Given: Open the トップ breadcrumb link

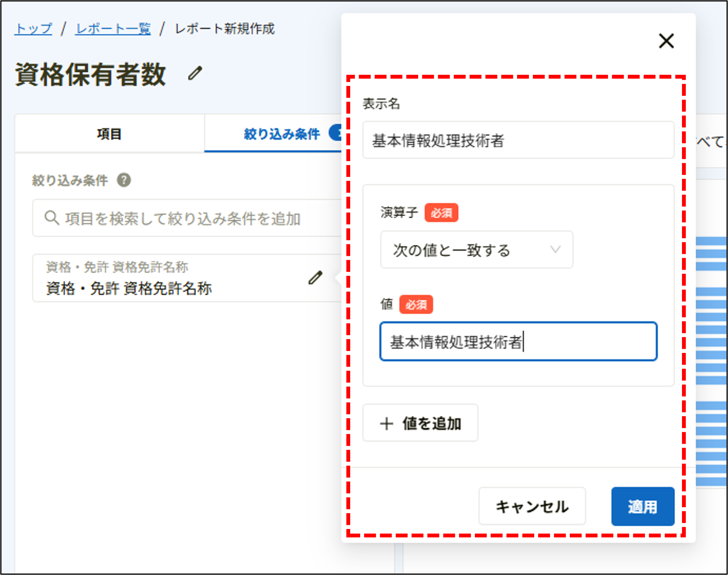Looking at the screenshot, I should tap(33, 28).
